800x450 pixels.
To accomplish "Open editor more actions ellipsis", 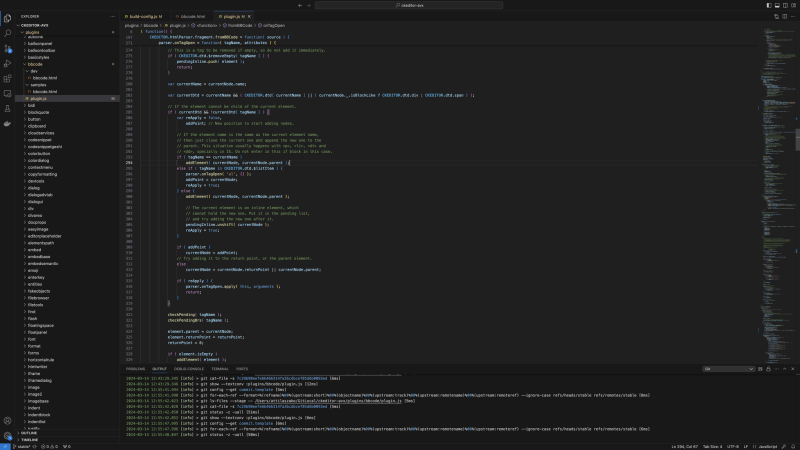I will [x=793, y=16].
